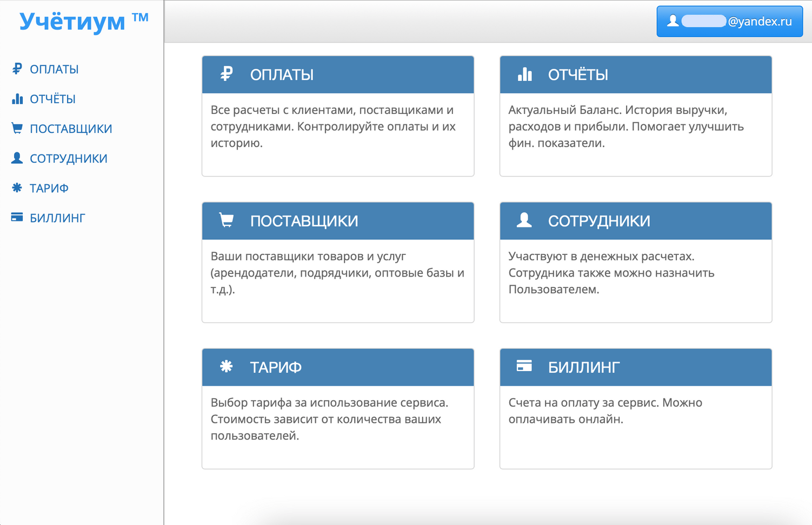Click the ТАРИФ card title
Image resolution: width=812 pixels, height=525 pixels.
pos(276,367)
